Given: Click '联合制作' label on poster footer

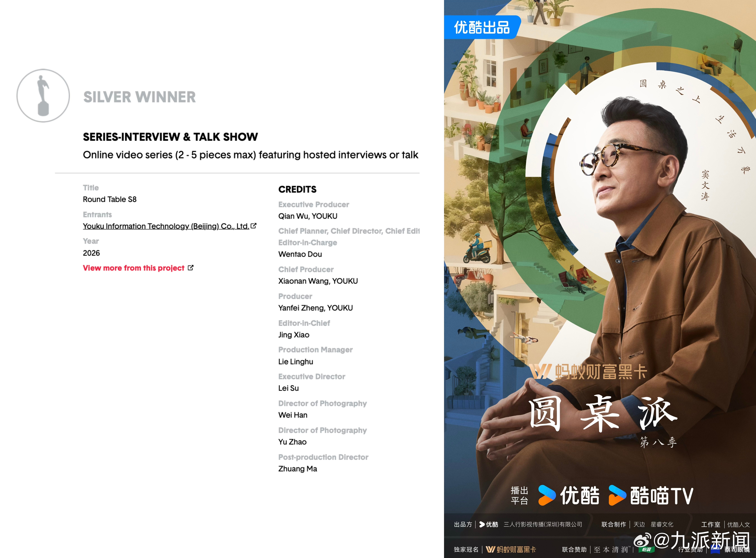Looking at the screenshot, I should (x=613, y=525).
